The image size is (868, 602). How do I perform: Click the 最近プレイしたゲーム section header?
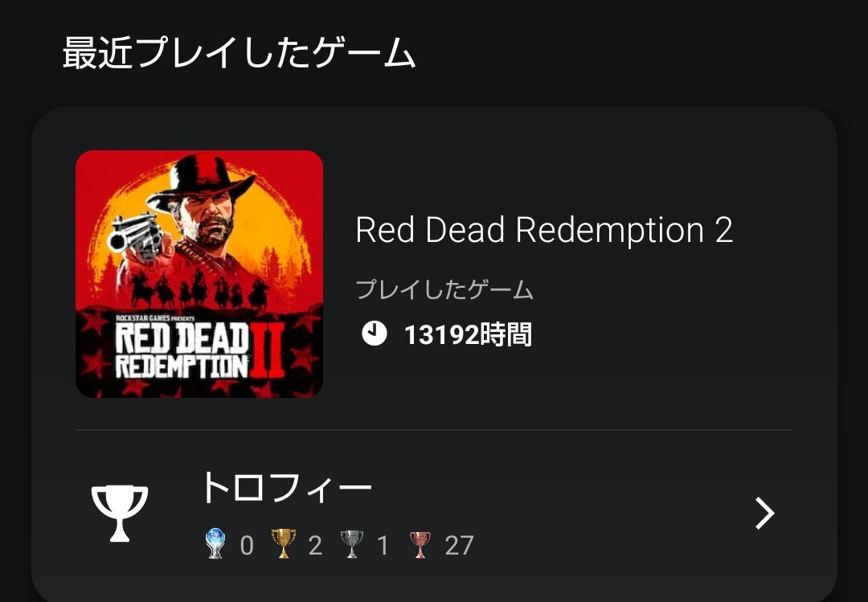[x=240, y=52]
